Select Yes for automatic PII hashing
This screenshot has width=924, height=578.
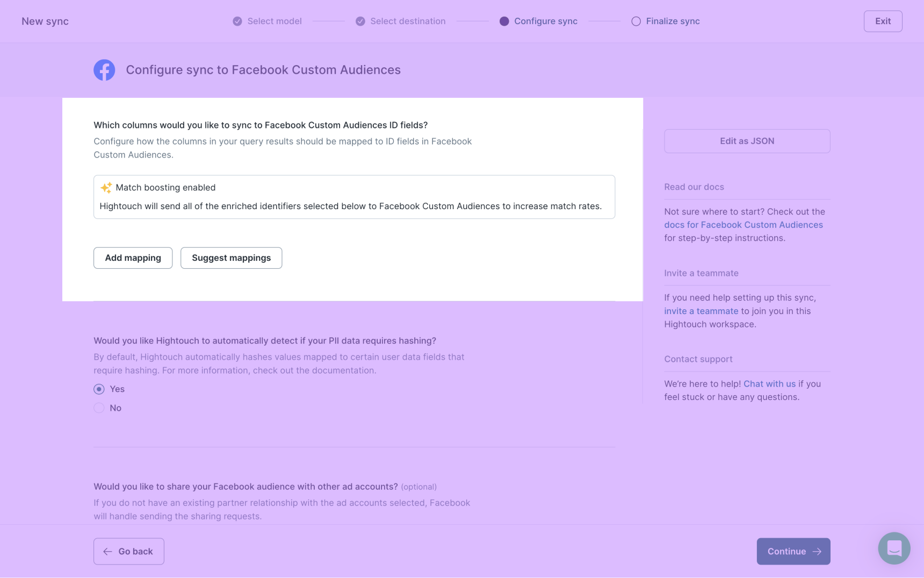[x=99, y=389]
